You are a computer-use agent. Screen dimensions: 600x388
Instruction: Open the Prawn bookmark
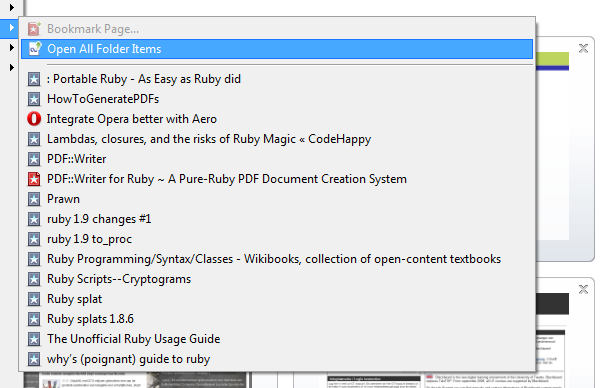click(x=277, y=199)
